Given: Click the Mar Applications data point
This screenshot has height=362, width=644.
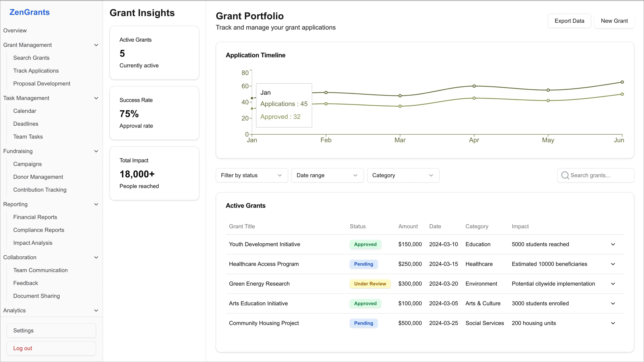Looking at the screenshot, I should pos(400,96).
